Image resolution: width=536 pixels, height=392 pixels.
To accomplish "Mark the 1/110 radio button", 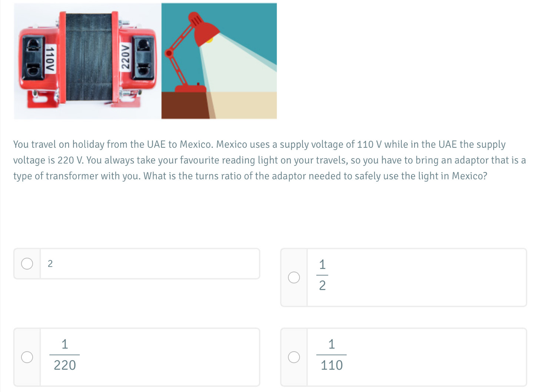I will click(x=294, y=357).
